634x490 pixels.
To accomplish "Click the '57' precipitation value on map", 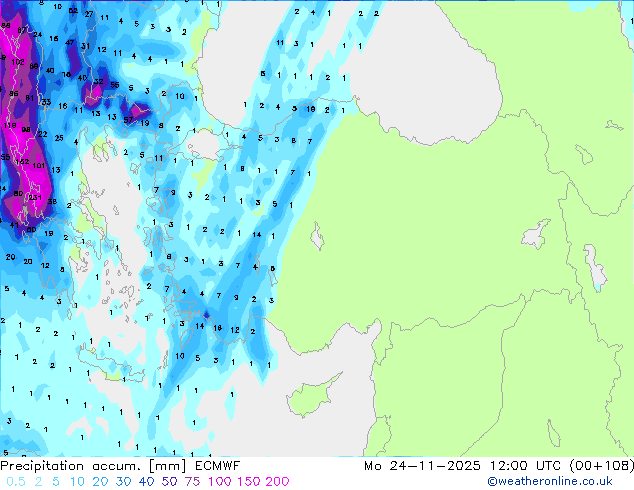I will [x=128, y=120].
